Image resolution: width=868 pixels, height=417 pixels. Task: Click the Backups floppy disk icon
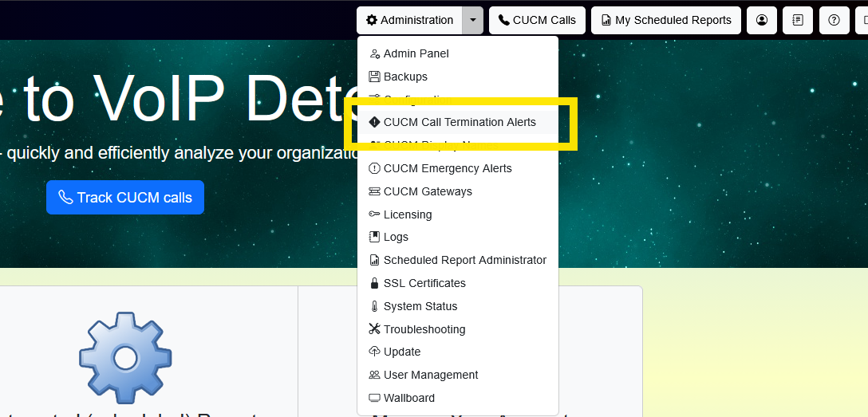(374, 77)
